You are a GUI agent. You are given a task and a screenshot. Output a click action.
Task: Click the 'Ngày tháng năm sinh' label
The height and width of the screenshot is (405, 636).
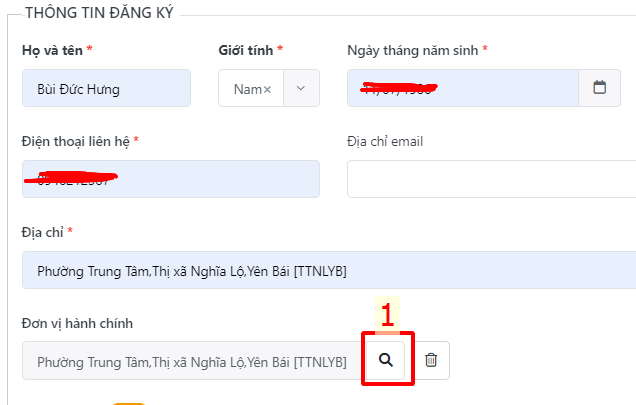[413, 51]
